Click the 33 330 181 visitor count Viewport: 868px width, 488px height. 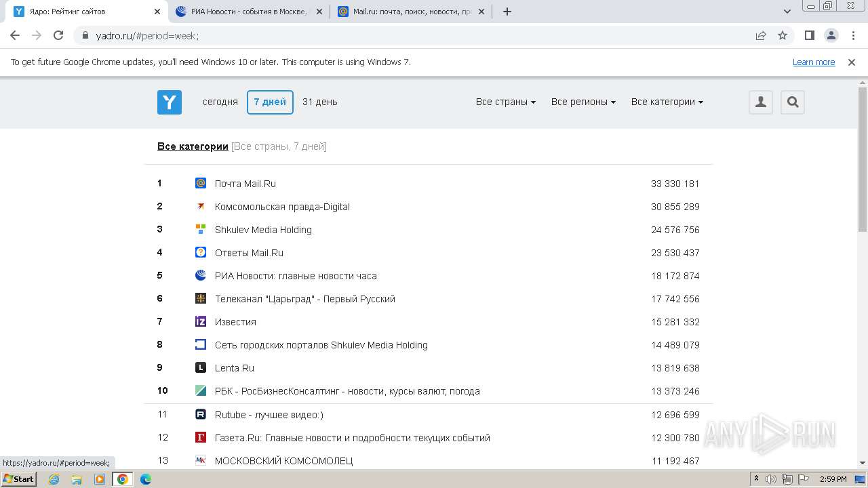(x=675, y=184)
